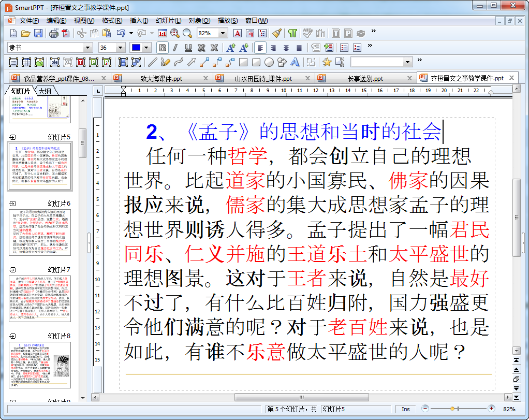
Task: Justify the paragraph text
Action: point(299,48)
